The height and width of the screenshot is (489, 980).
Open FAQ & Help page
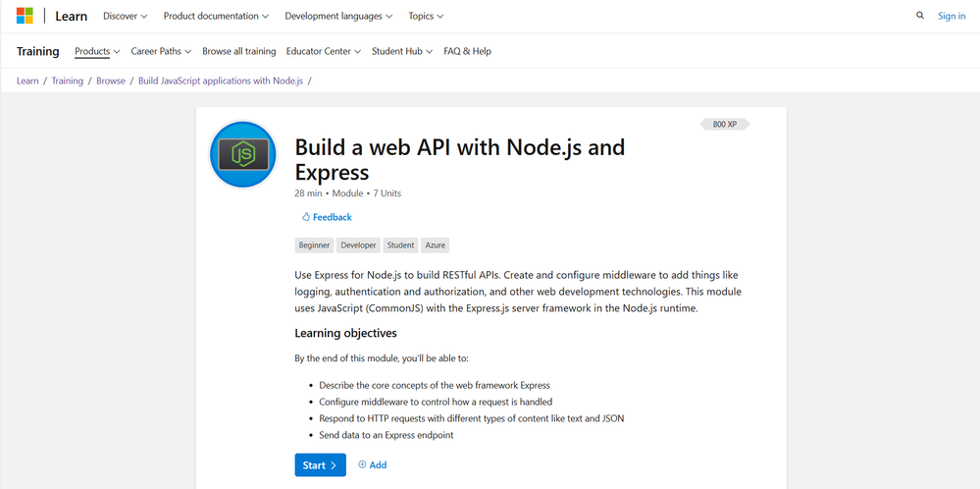tap(468, 51)
